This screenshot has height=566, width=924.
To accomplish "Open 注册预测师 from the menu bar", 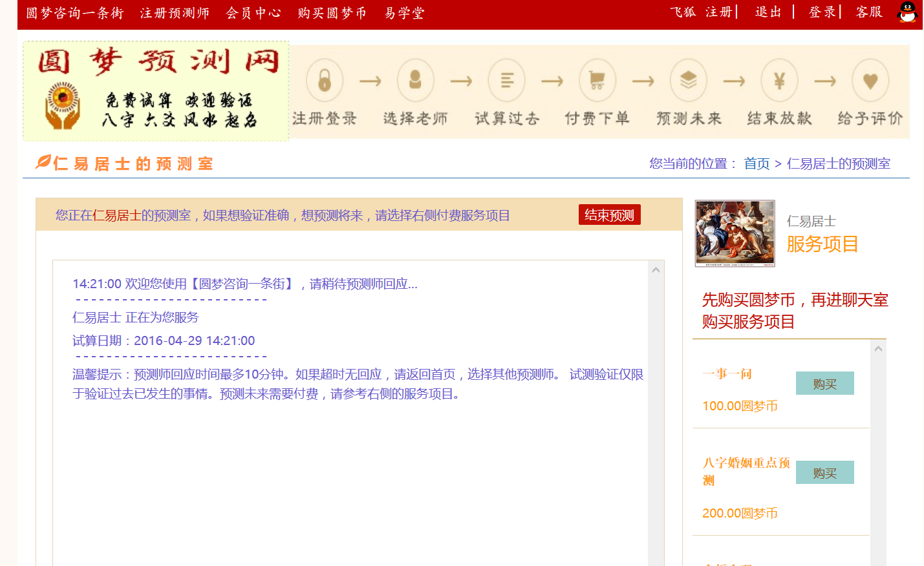I will pyautogui.click(x=175, y=12).
